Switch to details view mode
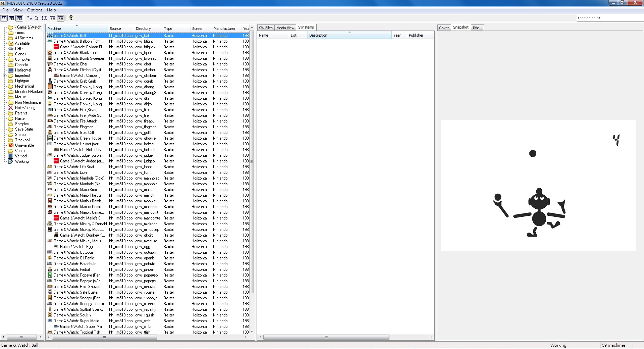Viewport: 644px width, 349px height. click(53, 18)
